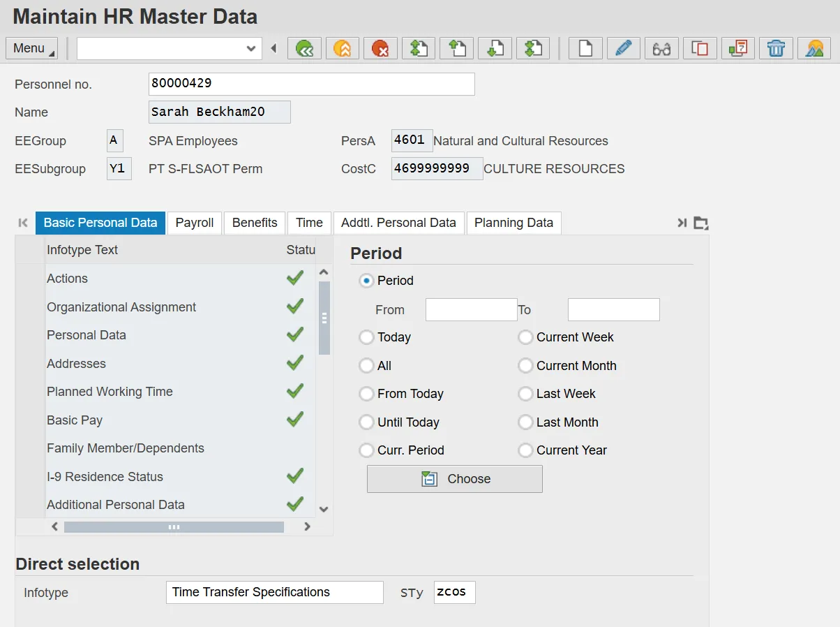Click the glasses Display icon
Screen dimensions: 840x627
point(661,48)
